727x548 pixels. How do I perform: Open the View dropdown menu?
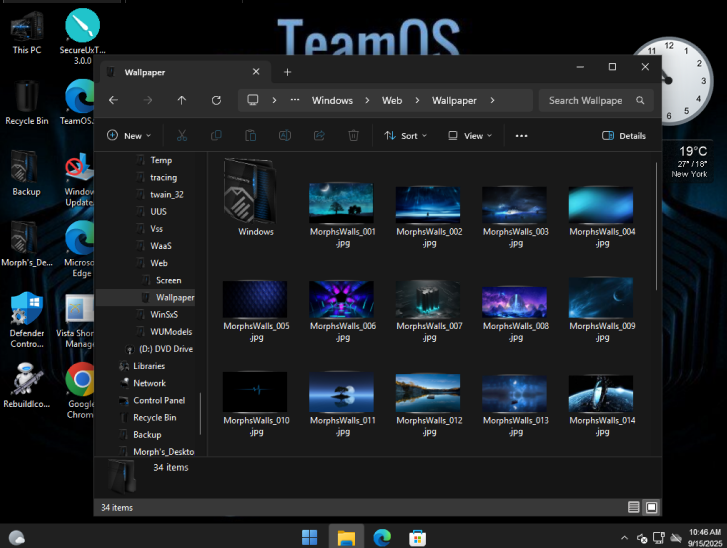[470, 136]
